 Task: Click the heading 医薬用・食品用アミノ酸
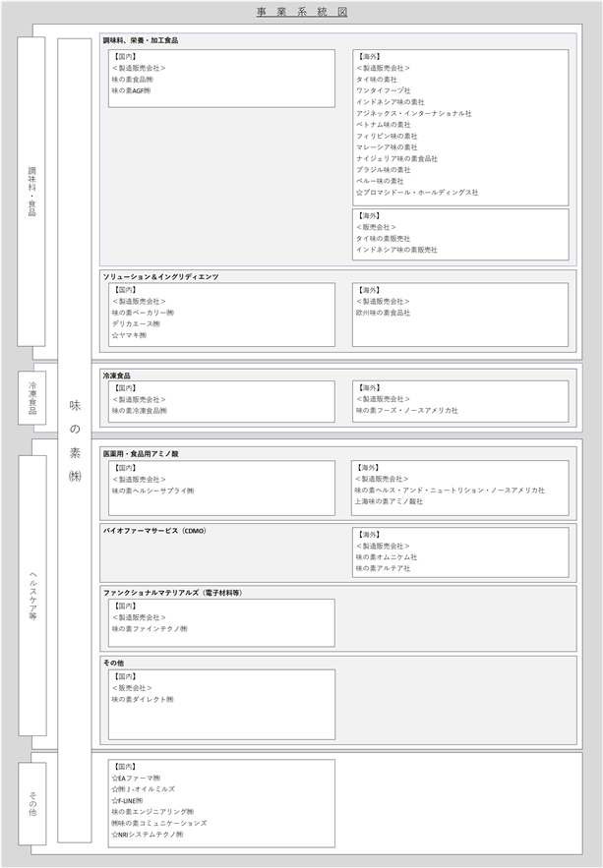[x=141, y=454]
